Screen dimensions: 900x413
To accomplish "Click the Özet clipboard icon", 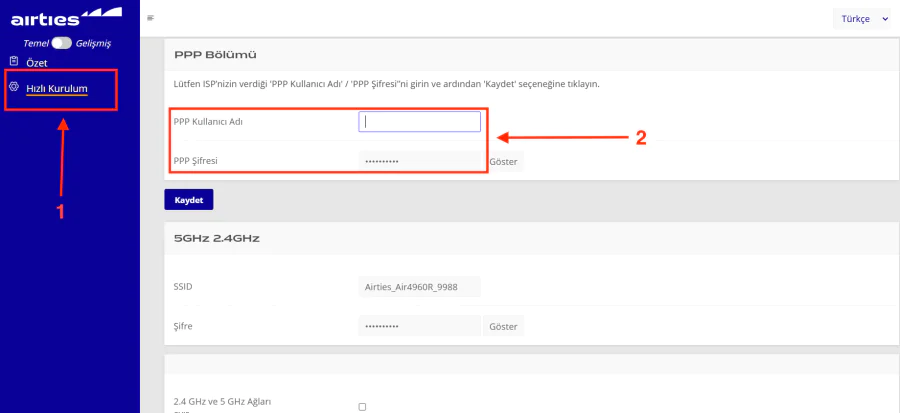I will tap(14, 62).
